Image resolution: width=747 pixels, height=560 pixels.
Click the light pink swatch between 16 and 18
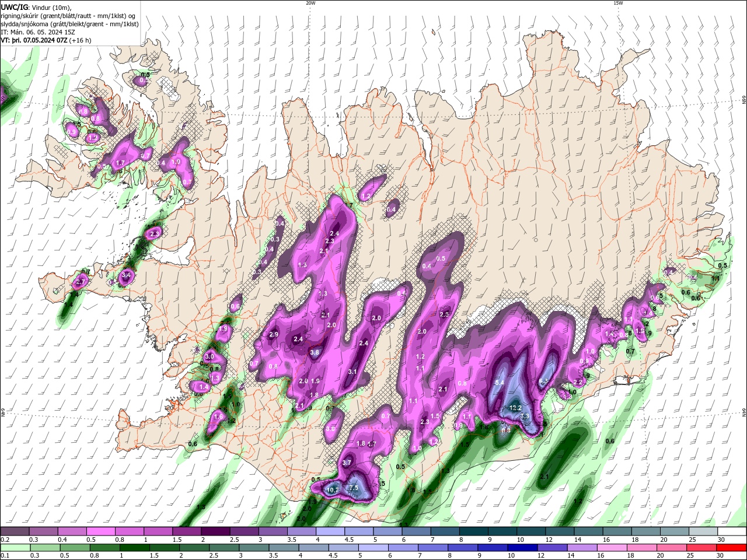tap(611, 548)
